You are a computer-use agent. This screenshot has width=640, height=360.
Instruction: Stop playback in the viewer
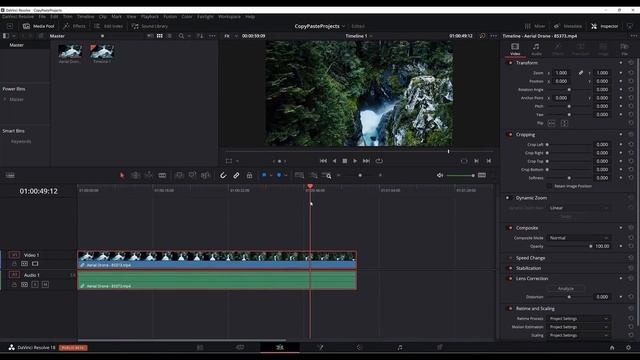[345, 161]
